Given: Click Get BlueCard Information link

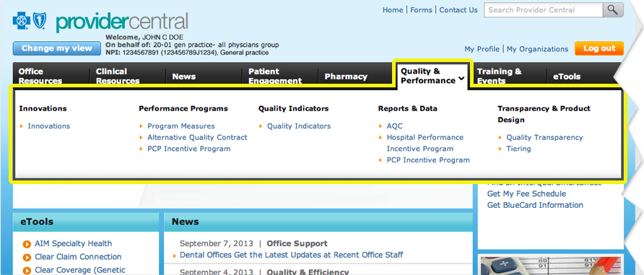Looking at the screenshot, I should pyautogui.click(x=535, y=205).
